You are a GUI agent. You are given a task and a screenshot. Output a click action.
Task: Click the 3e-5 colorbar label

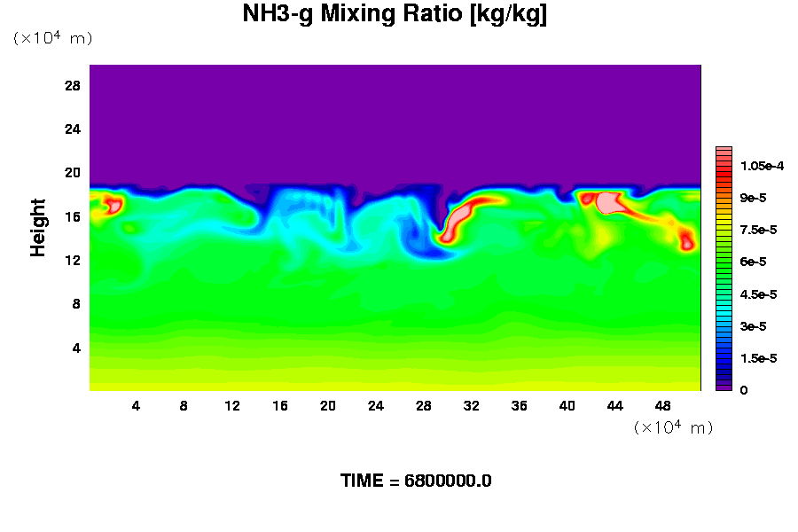pos(754,326)
